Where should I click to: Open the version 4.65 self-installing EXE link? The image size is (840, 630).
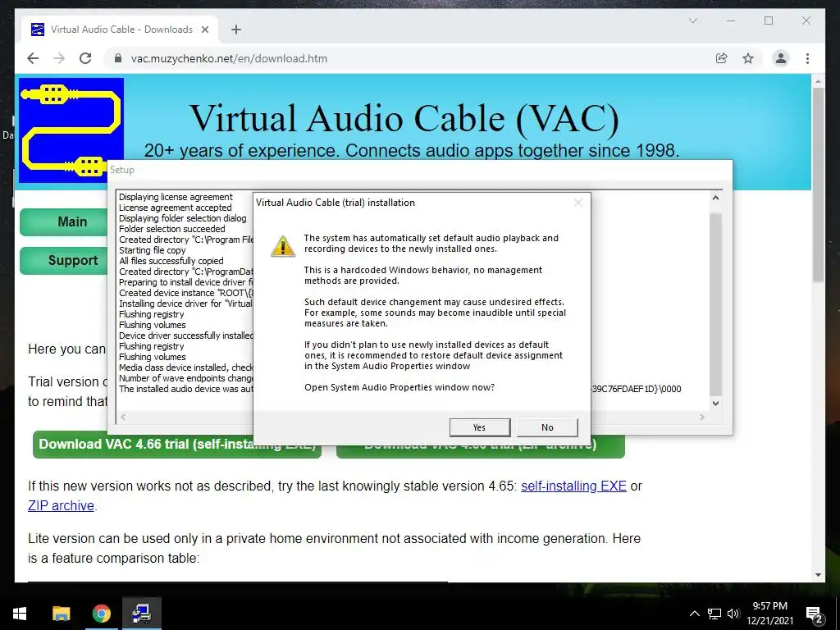pyautogui.click(x=573, y=486)
